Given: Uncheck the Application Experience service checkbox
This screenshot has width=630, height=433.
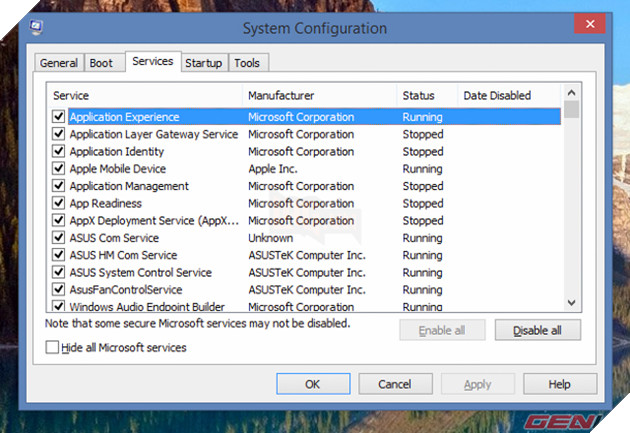Looking at the screenshot, I should pos(59,117).
